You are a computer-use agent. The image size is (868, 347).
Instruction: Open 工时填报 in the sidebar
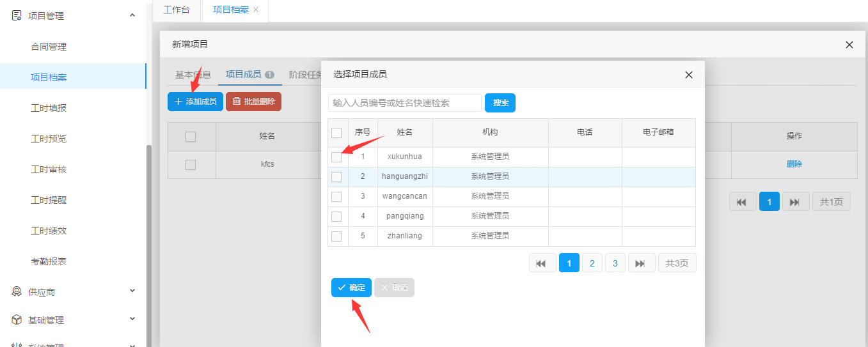tap(49, 108)
